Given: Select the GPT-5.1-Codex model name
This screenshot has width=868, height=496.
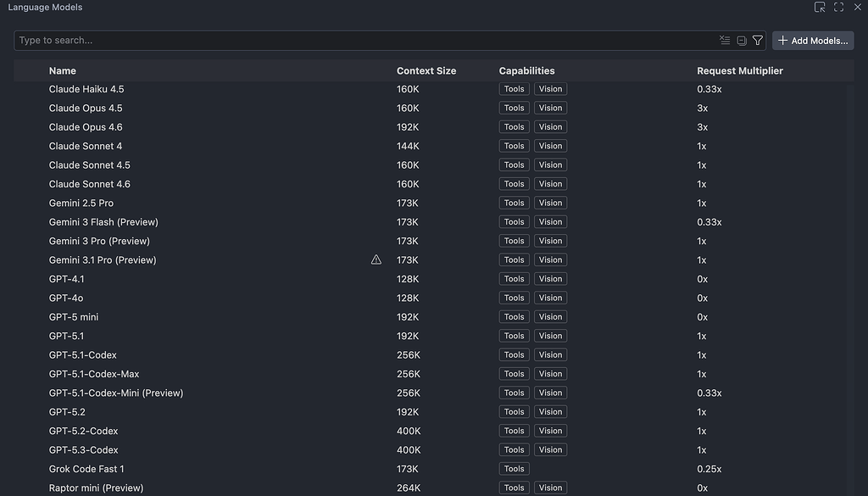Looking at the screenshot, I should pyautogui.click(x=82, y=355).
